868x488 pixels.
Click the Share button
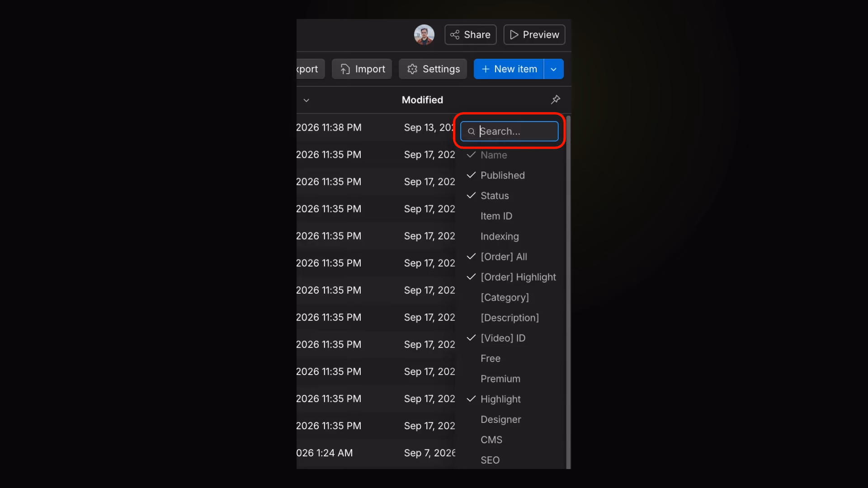[470, 35]
